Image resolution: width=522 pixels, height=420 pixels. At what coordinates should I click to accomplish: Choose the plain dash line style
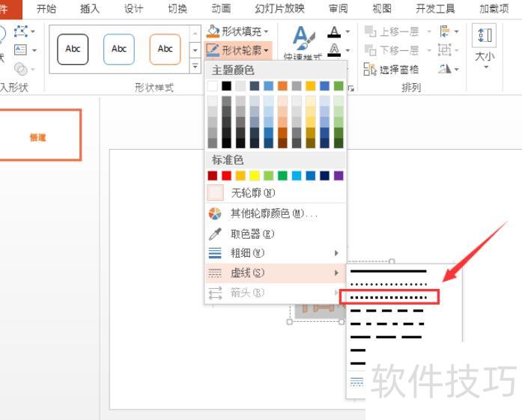387,311
